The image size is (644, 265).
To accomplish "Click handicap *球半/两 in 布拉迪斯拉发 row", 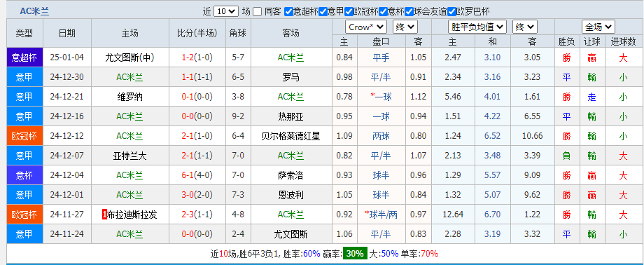I will (x=381, y=215).
